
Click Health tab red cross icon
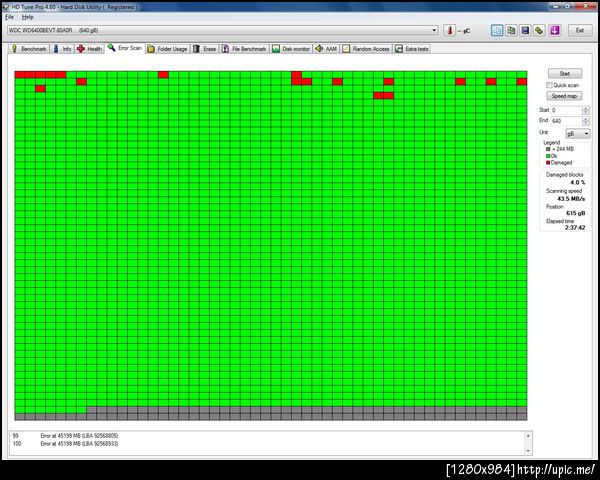(81, 49)
